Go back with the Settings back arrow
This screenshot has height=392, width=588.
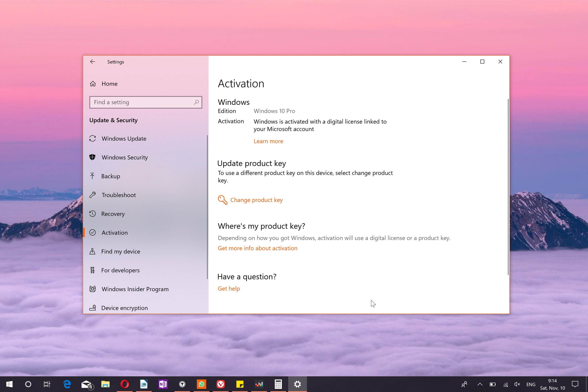pyautogui.click(x=93, y=62)
